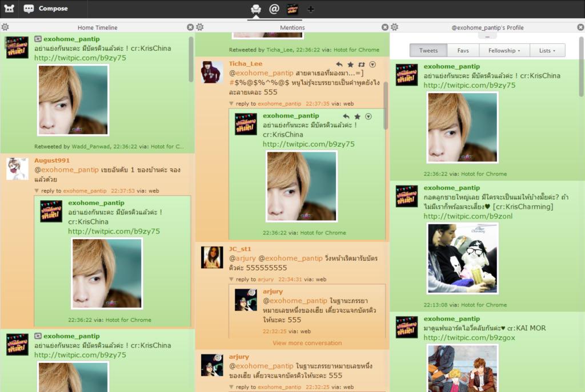Open twitpic.com/b9zonl link in profile
585x392 pixels.
coord(468,216)
